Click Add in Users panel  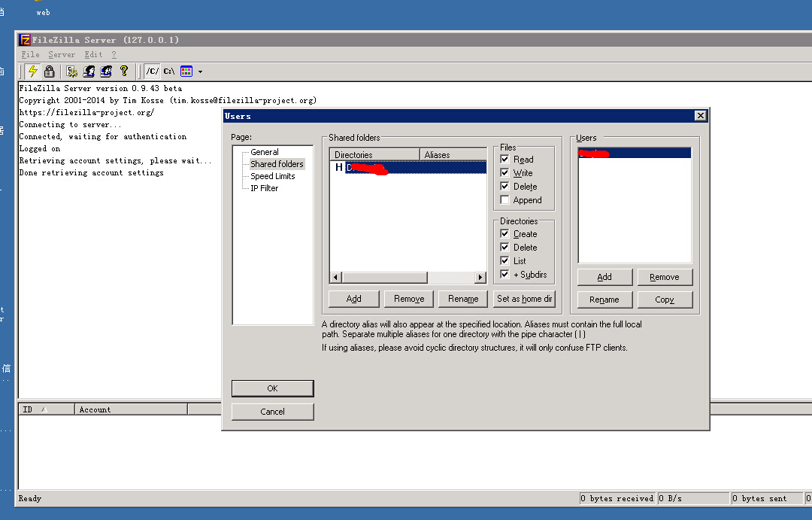click(604, 277)
